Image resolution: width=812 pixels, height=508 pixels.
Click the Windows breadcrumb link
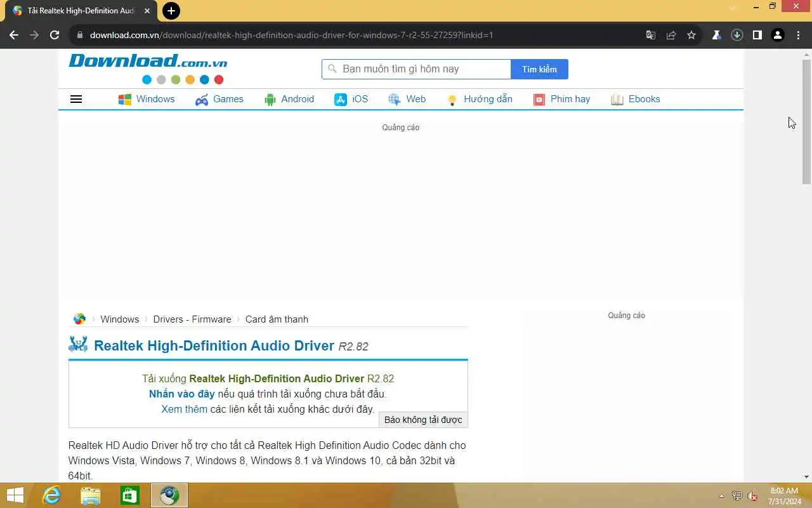119,319
